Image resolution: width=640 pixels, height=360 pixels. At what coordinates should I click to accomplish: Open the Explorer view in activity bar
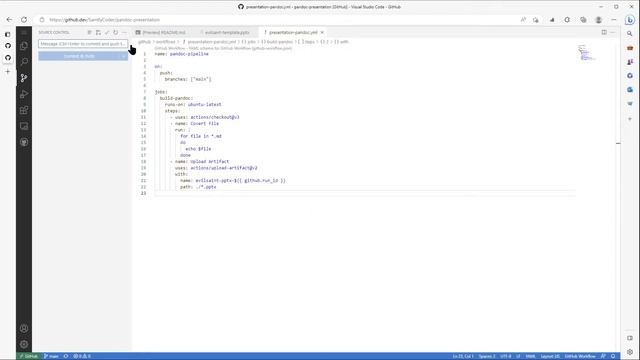coord(24,46)
